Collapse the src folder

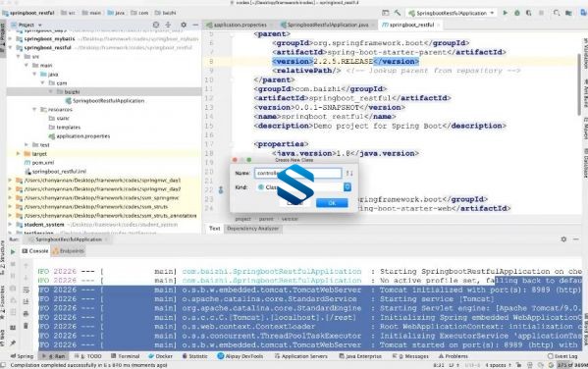(x=19, y=56)
